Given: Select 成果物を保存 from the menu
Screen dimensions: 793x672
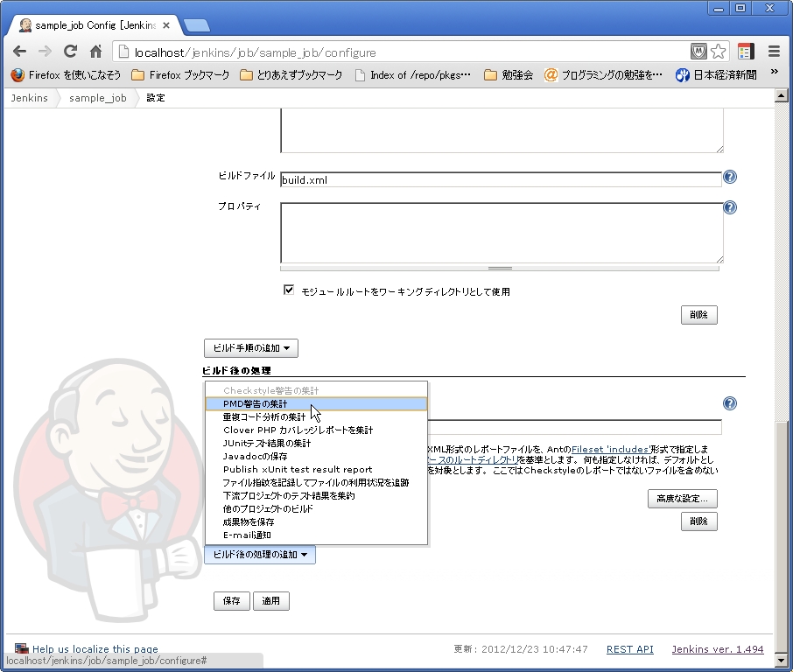Looking at the screenshot, I should 317,522.
